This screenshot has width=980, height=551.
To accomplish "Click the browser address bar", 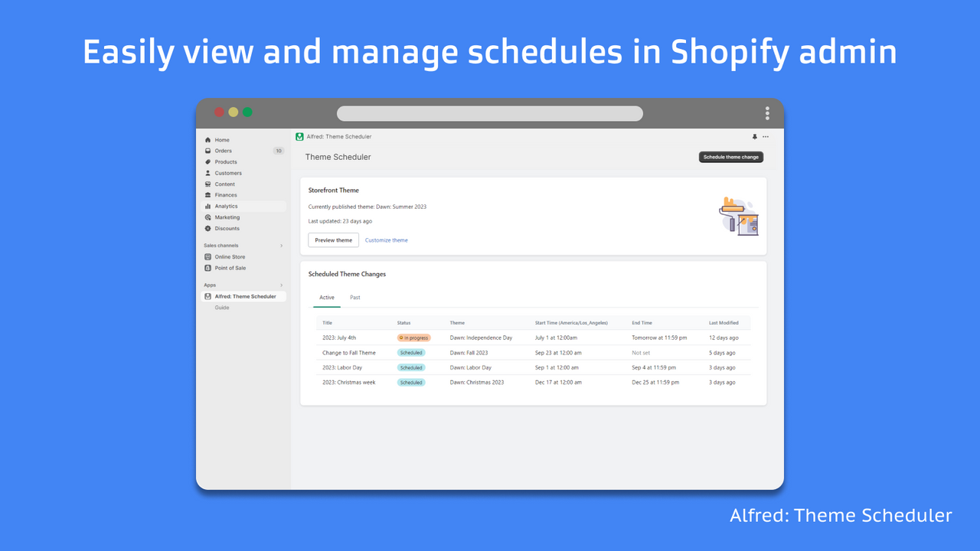I will (490, 113).
